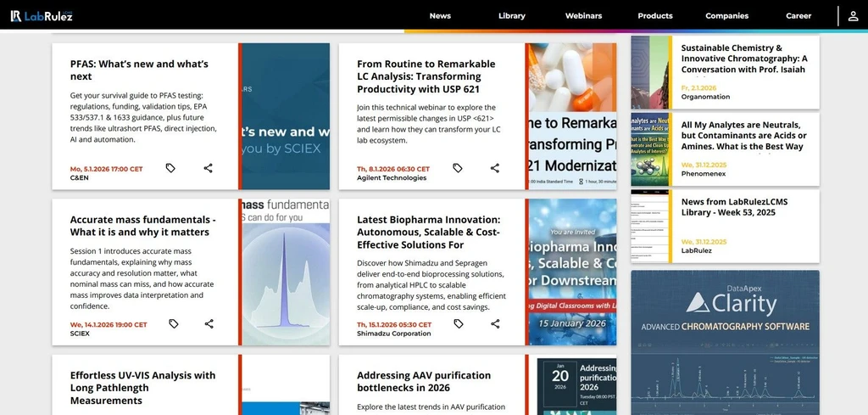Click LabRulez Week 53 article thumbnail
868x415 pixels.
(x=650, y=227)
